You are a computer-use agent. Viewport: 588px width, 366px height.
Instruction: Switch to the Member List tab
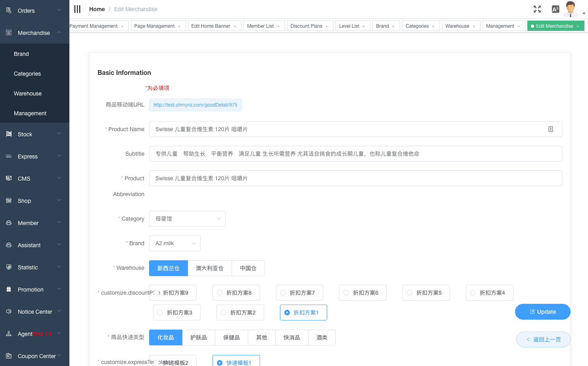pyautogui.click(x=260, y=26)
